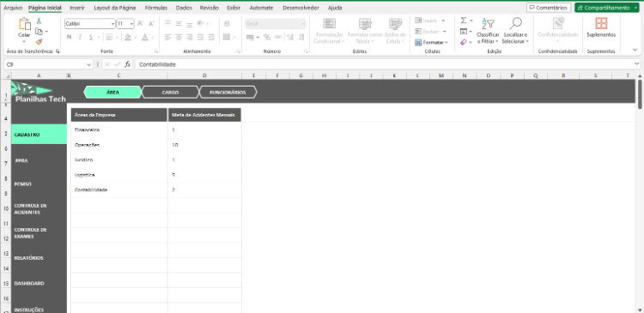Open the Desenvolvedor tab

tap(301, 8)
